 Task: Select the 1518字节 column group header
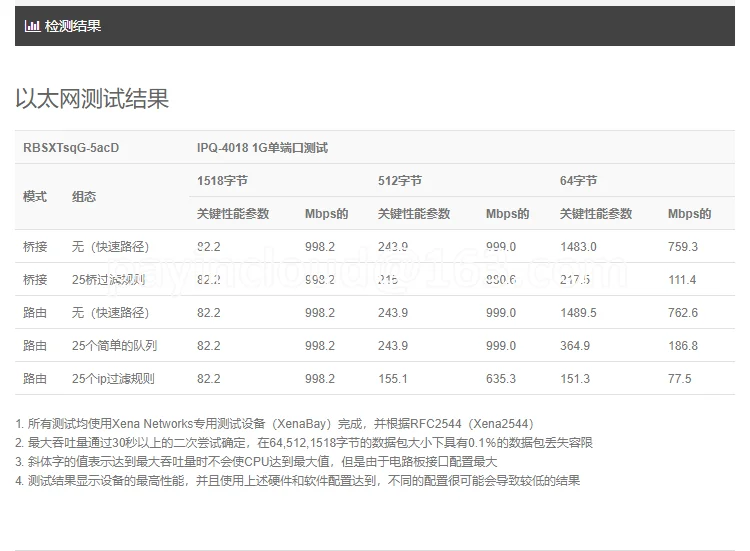(x=222, y=181)
